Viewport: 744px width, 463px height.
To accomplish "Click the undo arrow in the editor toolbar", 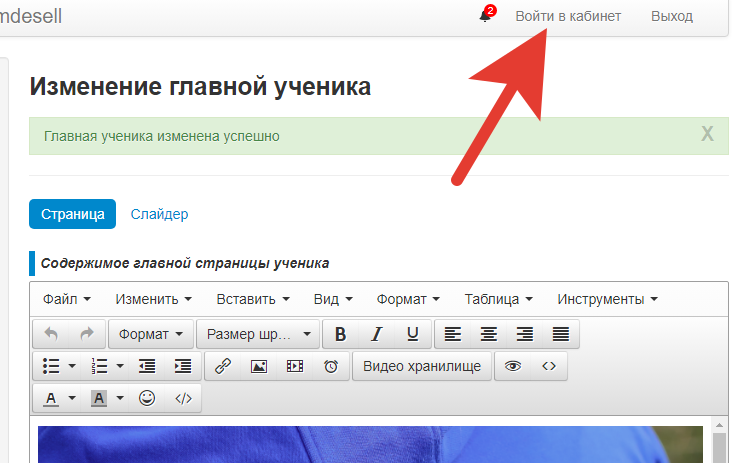I will point(51,334).
